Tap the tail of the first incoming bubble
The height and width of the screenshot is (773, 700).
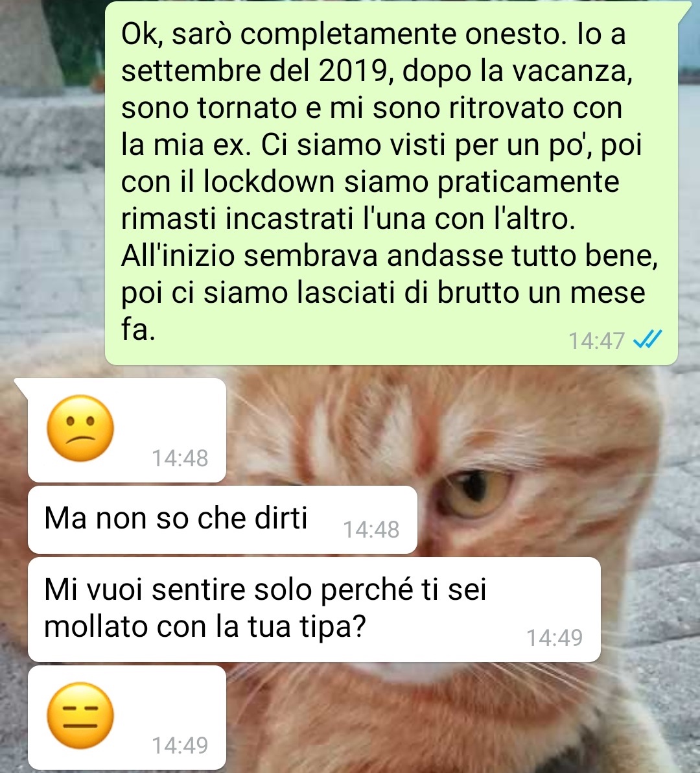(21, 386)
